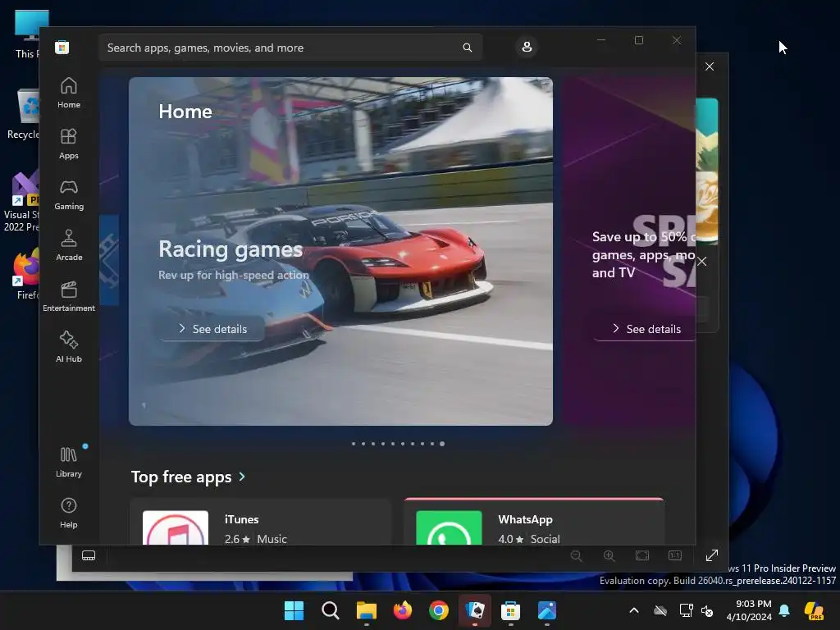Image resolution: width=840 pixels, height=630 pixels.
Task: Show hidden system tray icons
Action: pyautogui.click(x=634, y=610)
